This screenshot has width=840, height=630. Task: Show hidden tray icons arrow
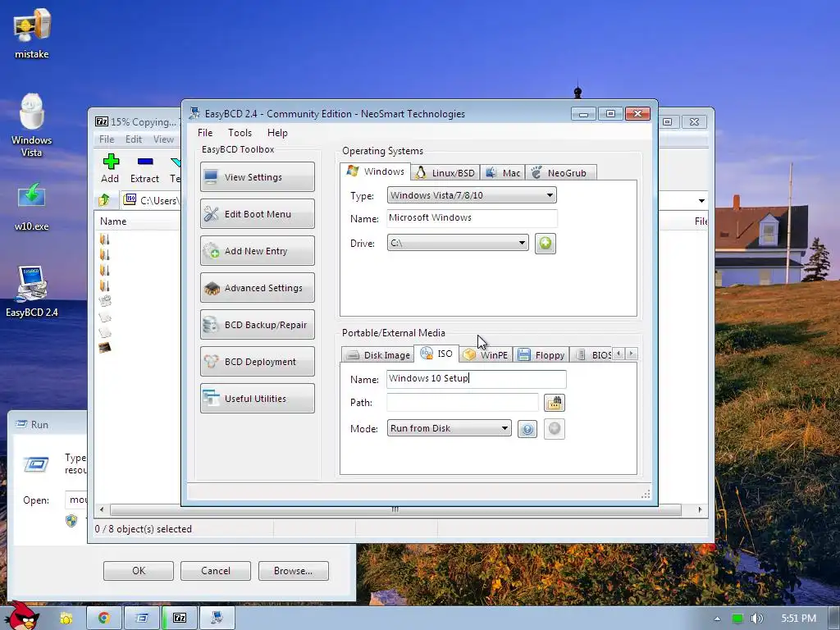717,619
